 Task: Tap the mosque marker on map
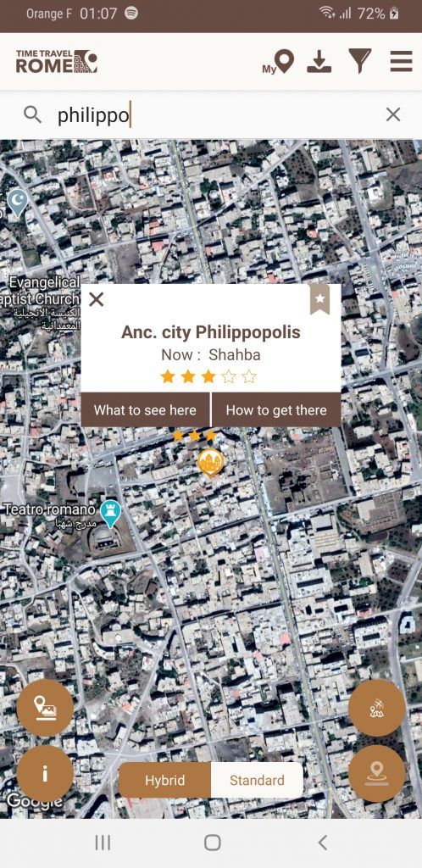pyautogui.click(x=18, y=203)
